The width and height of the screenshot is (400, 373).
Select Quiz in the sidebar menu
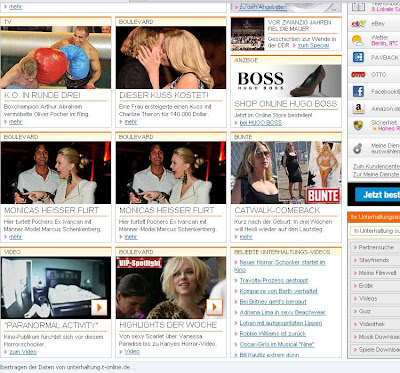(x=364, y=311)
